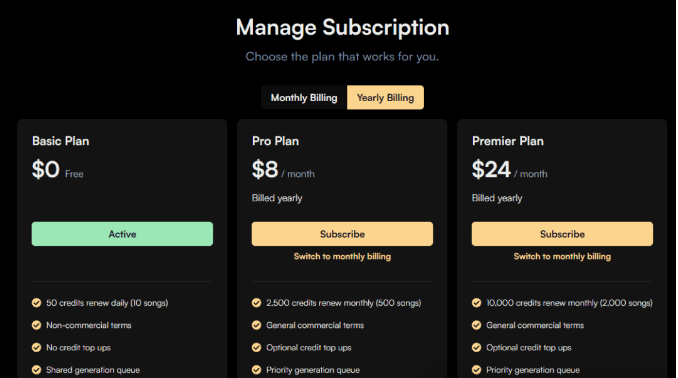Click checkmark icon beside 50 credits renew daily

click(36, 303)
